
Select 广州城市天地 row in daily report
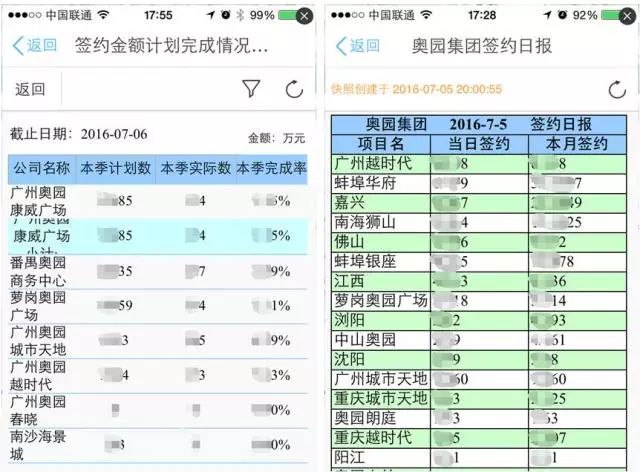479,379
